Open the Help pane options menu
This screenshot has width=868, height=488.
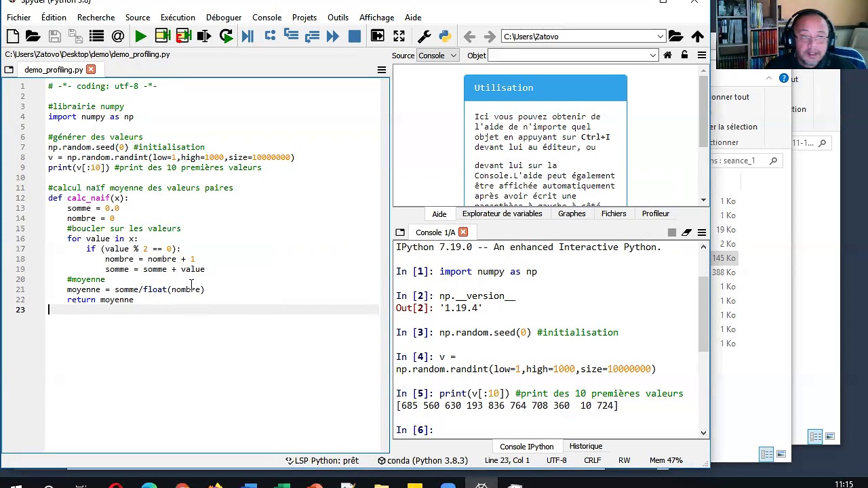tap(702, 56)
